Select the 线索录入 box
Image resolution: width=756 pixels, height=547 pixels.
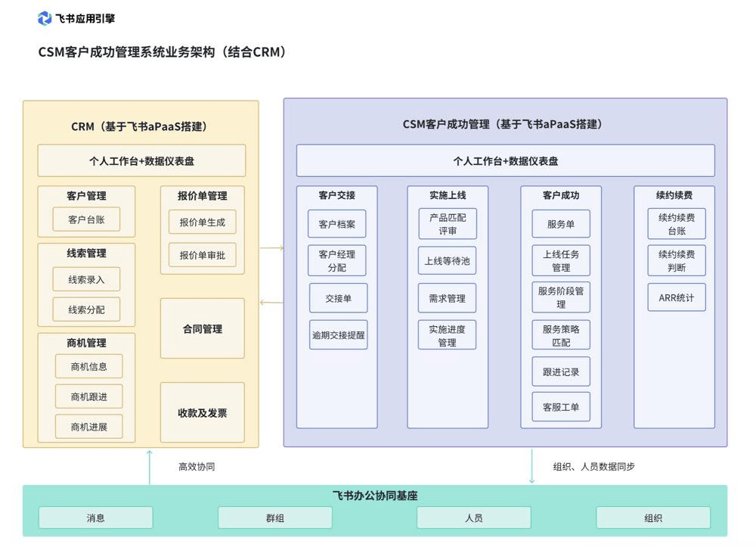86,279
